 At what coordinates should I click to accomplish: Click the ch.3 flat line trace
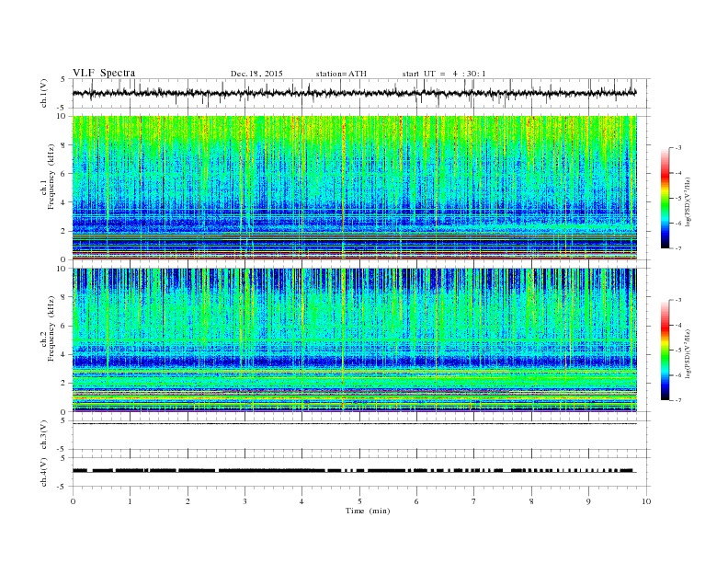[354, 423]
